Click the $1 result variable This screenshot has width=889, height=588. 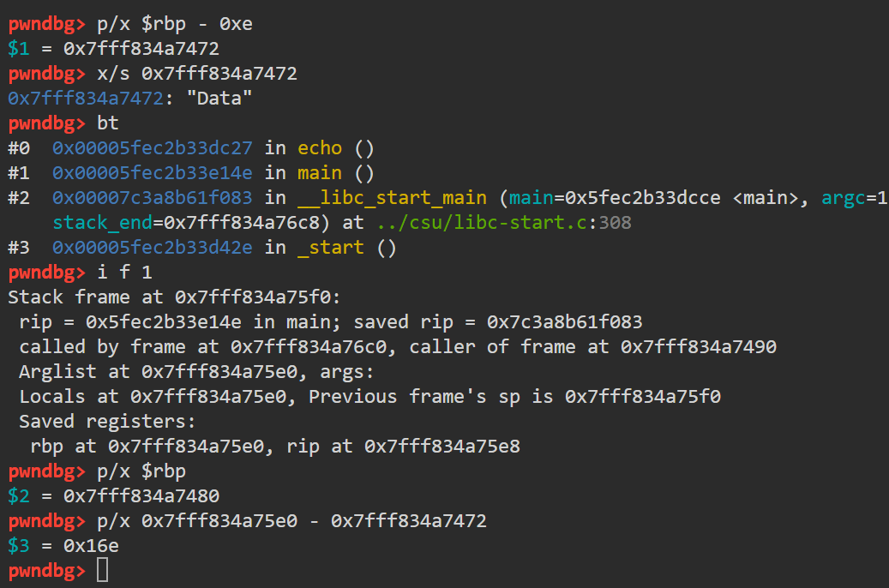point(19,49)
